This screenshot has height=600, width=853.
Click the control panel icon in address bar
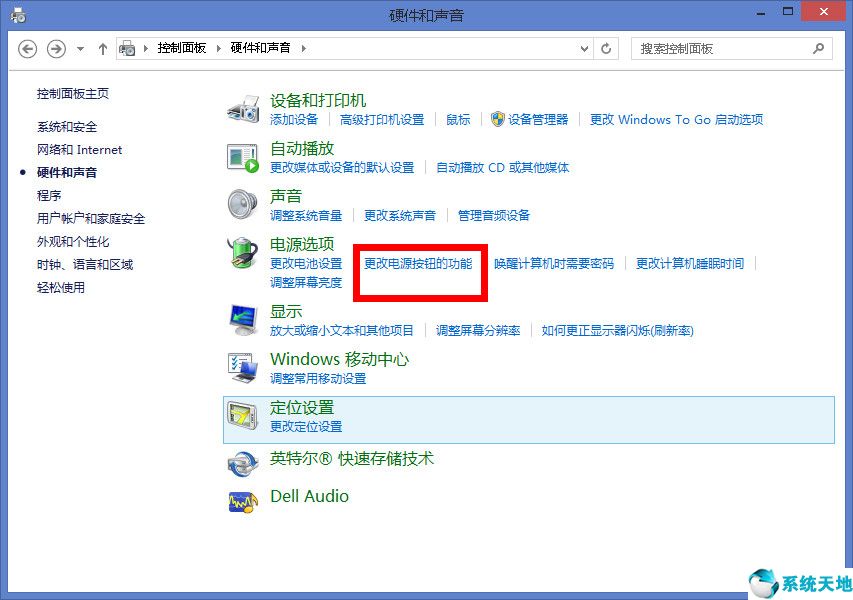pos(127,48)
